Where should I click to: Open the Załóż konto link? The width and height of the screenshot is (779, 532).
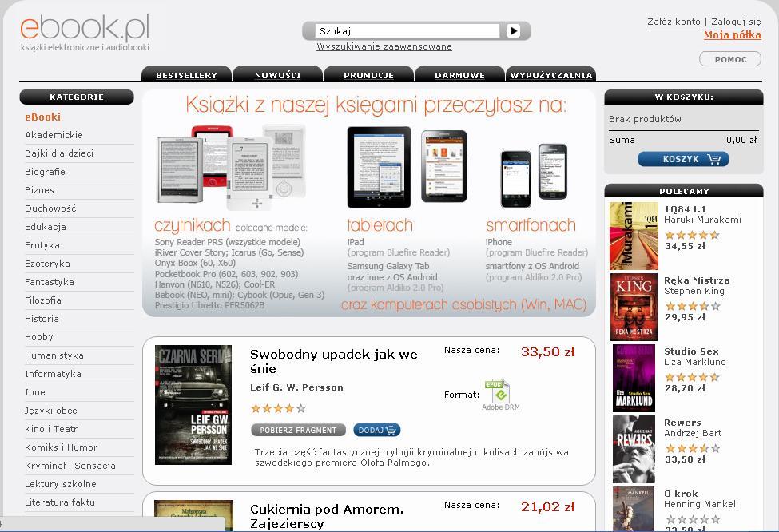(x=674, y=22)
